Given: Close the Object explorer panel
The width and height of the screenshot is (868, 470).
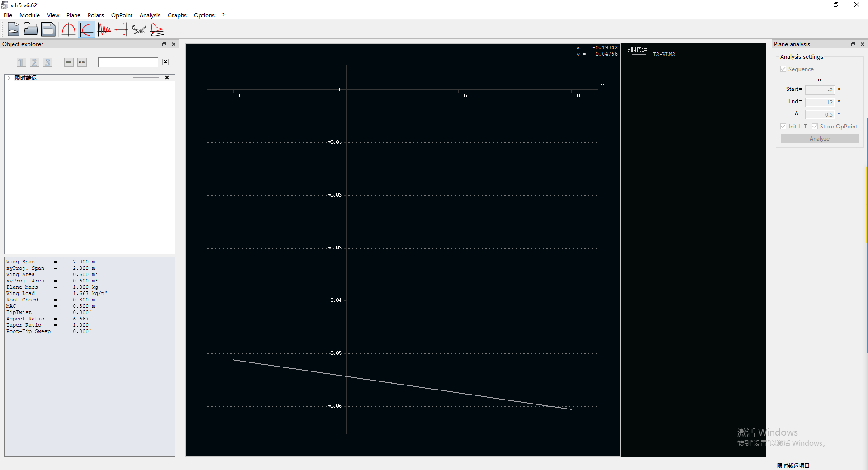Looking at the screenshot, I should (174, 44).
